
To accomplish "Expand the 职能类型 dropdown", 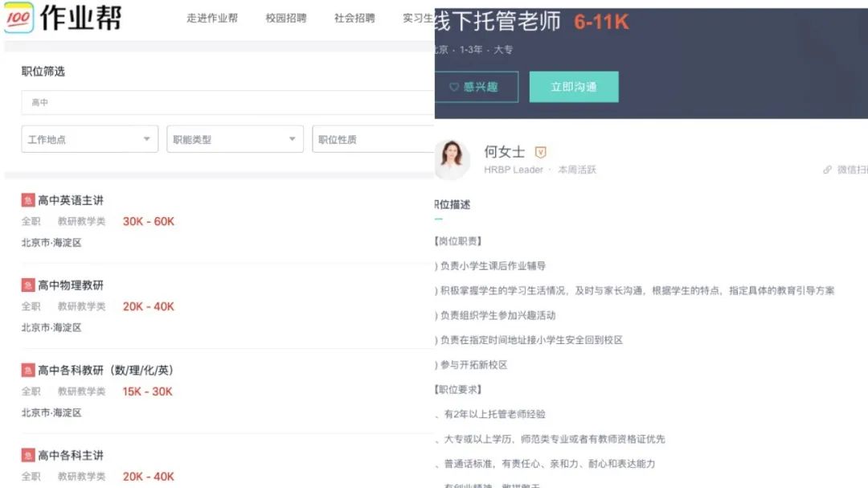I will [x=234, y=138].
